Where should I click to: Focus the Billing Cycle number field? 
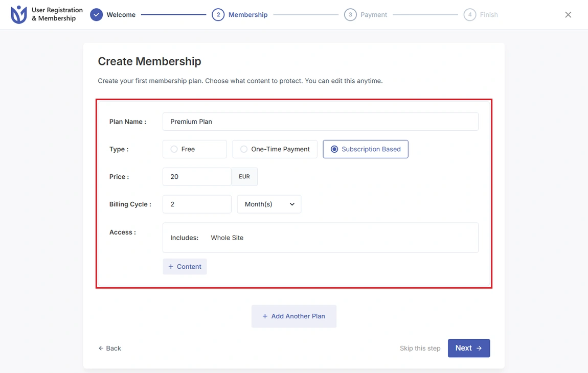(197, 204)
